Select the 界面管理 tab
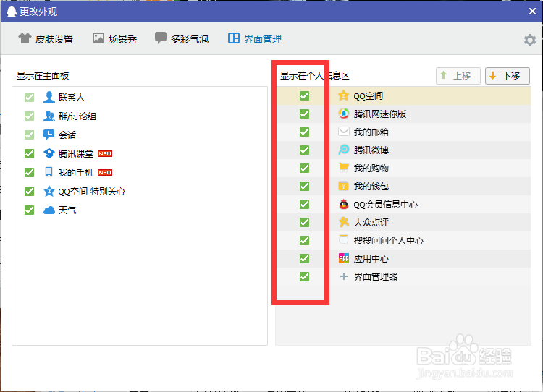The height and width of the screenshot is (392, 543). click(x=255, y=39)
